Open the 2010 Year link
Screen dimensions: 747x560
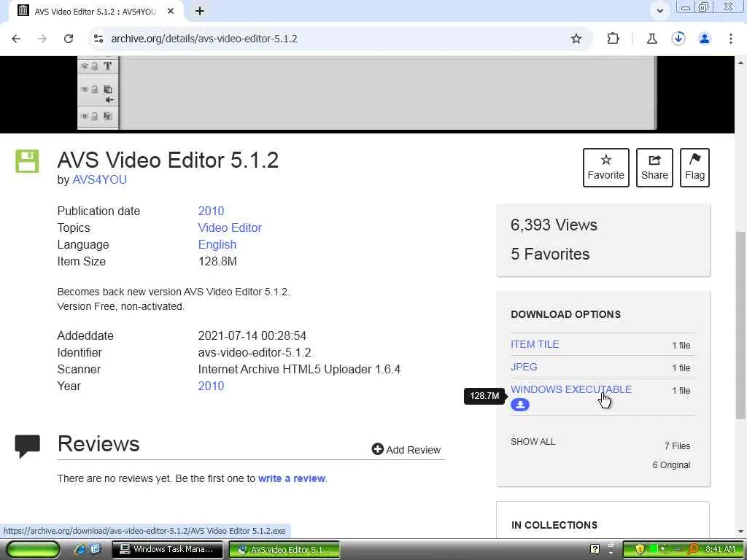(211, 386)
